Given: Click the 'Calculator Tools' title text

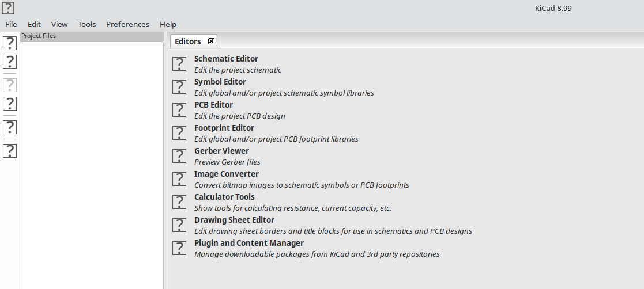Looking at the screenshot, I should [224, 197].
